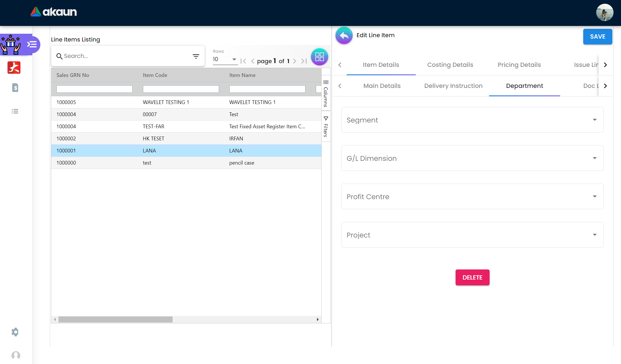Viewport: 621px width, 364px height.
Task: Open the settings gear in sidebar
Action: point(15,332)
